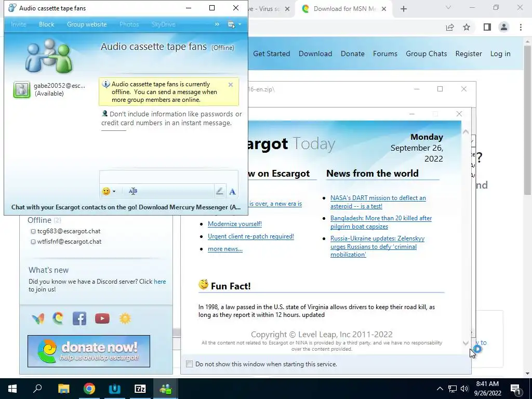The image size is (532, 399).
Task: Show more toolbar commands chevron
Action: pos(217,24)
